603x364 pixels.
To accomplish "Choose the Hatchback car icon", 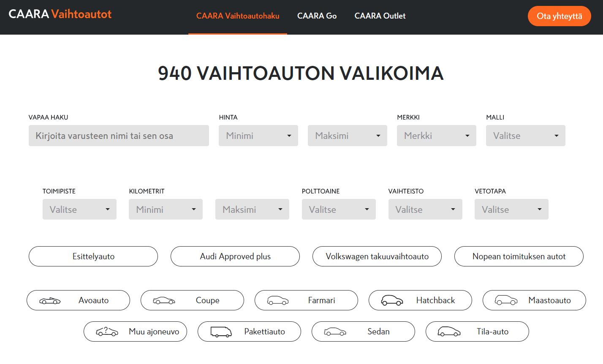I will tap(392, 301).
